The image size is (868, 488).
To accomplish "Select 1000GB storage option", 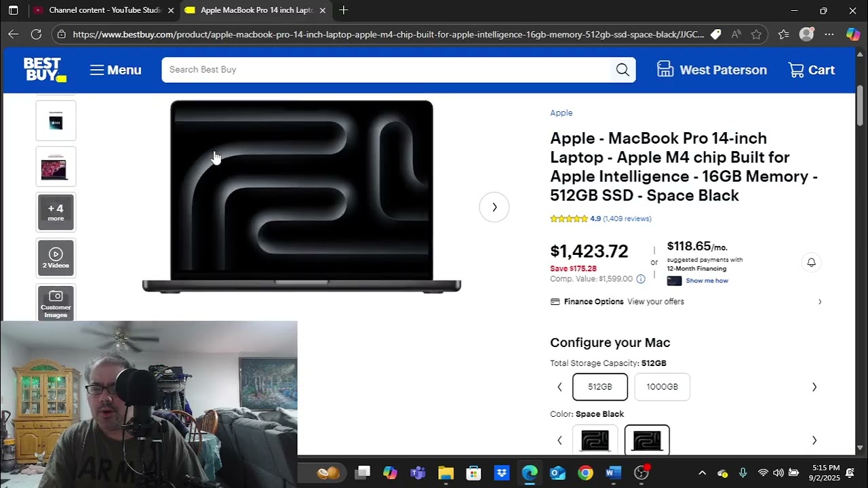I will (x=662, y=387).
